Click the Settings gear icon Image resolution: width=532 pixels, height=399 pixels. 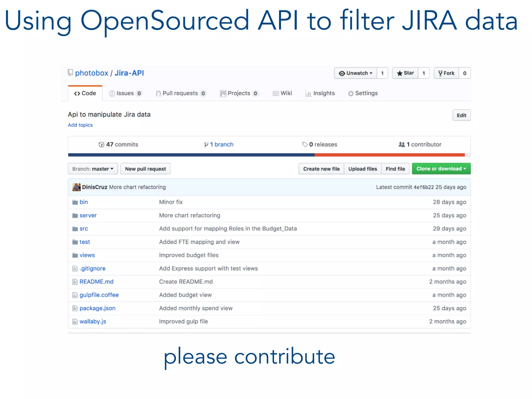click(351, 93)
